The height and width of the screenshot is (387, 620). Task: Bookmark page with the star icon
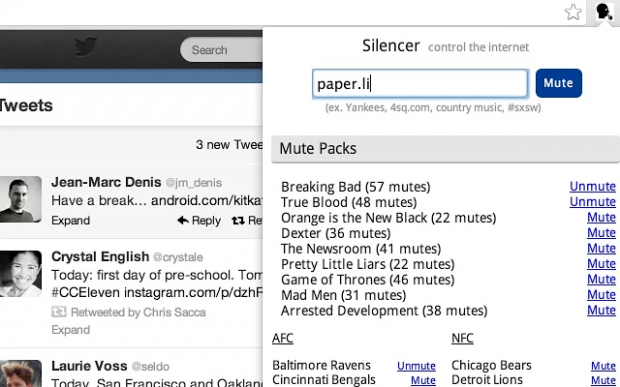click(573, 12)
